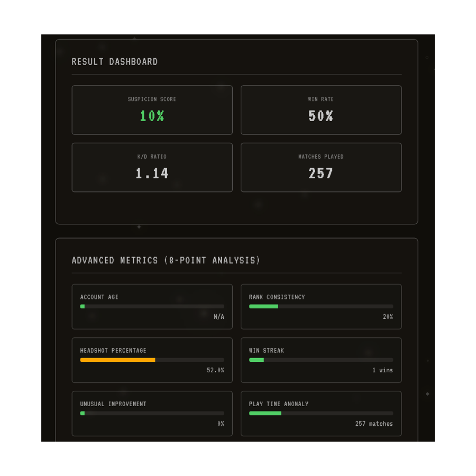Click the Advanced Metrics section title
This screenshot has height=476, width=476.
click(166, 260)
